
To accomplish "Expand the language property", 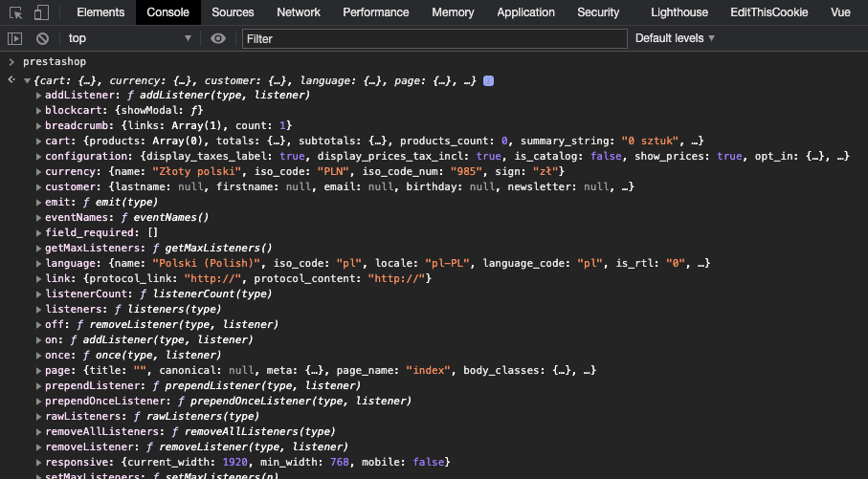I will [x=38, y=263].
